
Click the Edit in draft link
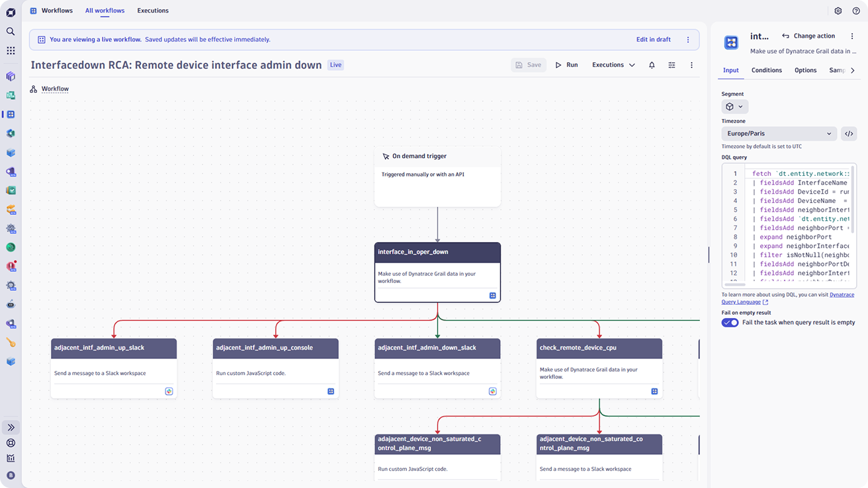click(653, 40)
